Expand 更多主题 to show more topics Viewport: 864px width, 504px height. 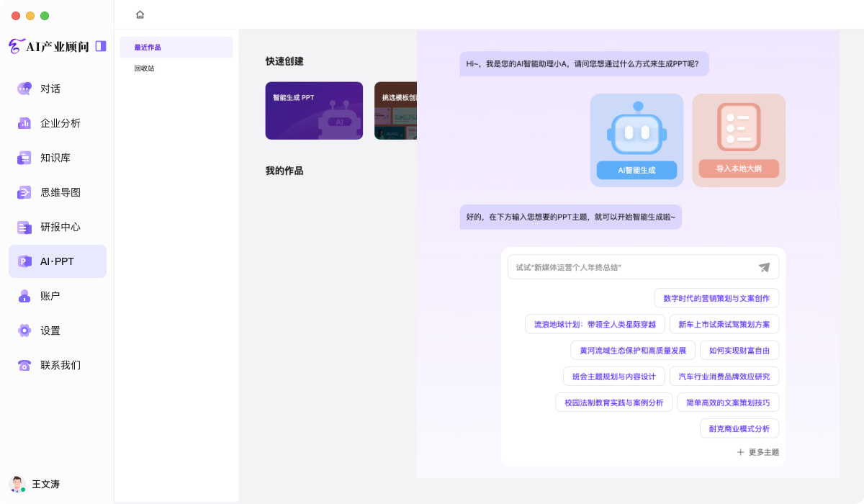pos(757,452)
